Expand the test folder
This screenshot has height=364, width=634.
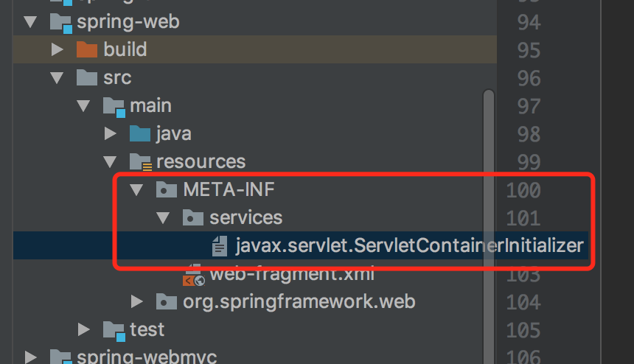(x=83, y=329)
